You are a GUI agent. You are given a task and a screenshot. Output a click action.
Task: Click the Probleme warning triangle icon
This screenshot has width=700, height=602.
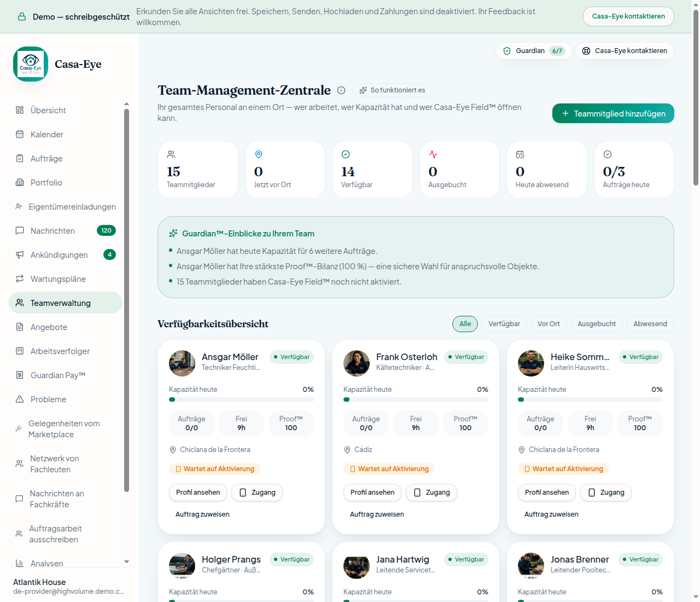(20, 399)
